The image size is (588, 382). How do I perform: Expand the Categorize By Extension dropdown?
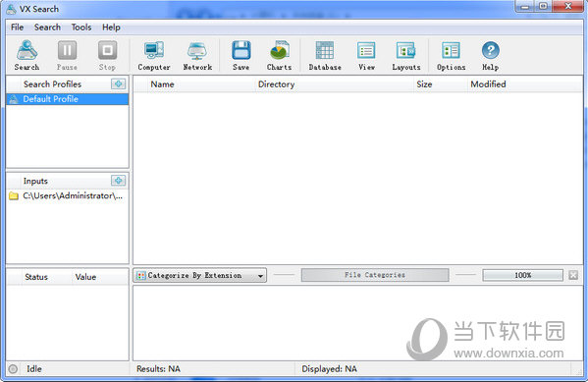click(199, 275)
